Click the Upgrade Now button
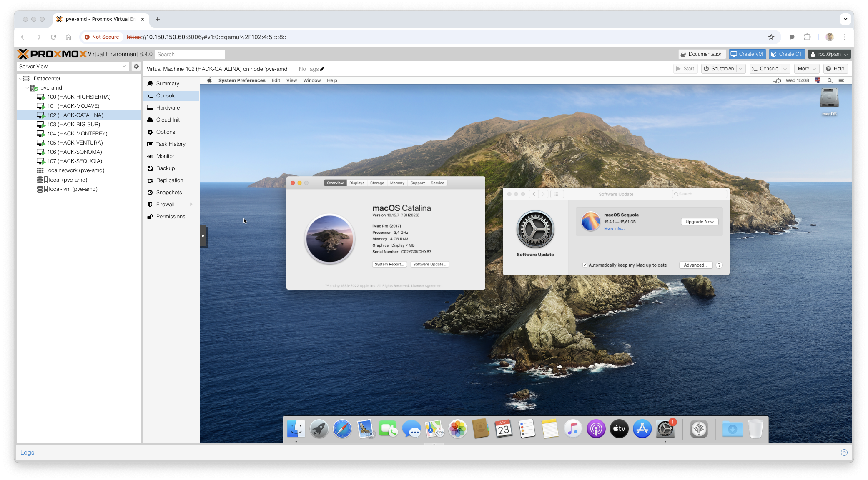 click(699, 222)
